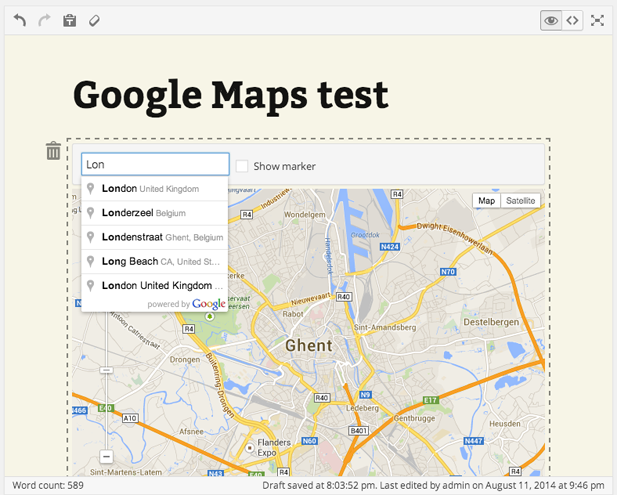Screen dimensions: 617x495
Task: Click the paste clipboard icon
Action: pyautogui.click(x=70, y=20)
